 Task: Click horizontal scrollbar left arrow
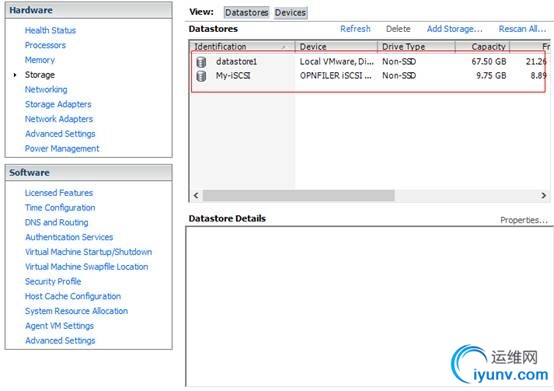pos(196,195)
